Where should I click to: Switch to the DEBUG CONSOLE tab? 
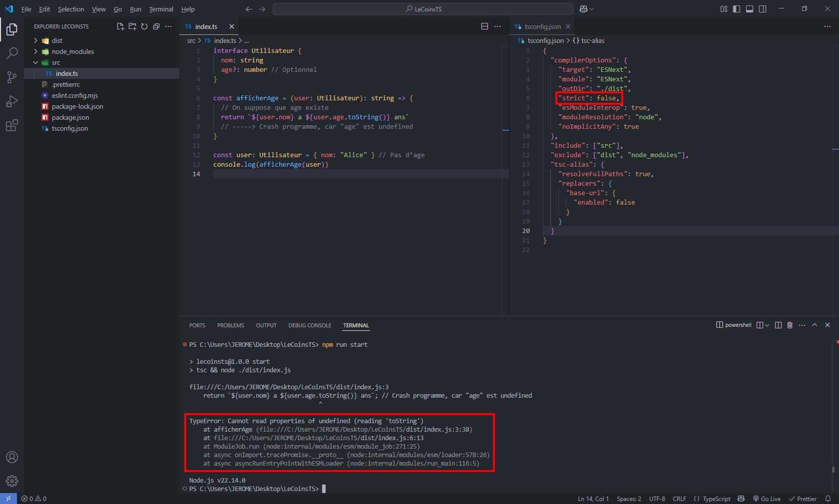tap(310, 325)
